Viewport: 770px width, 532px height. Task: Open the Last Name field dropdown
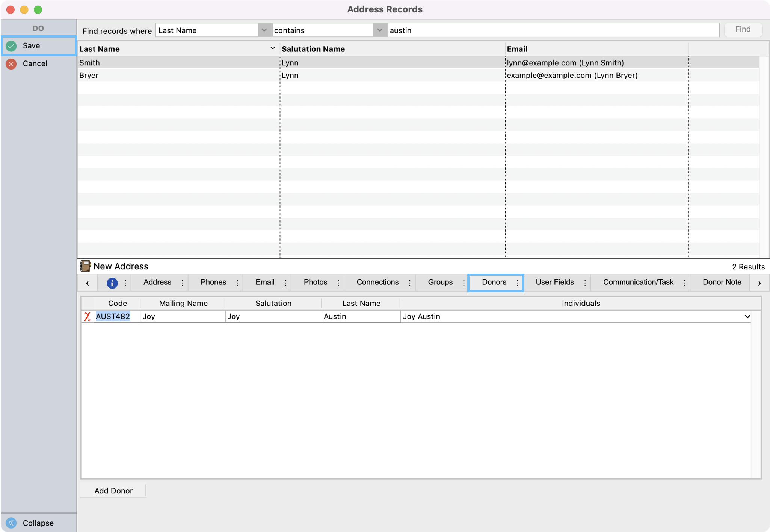point(264,30)
